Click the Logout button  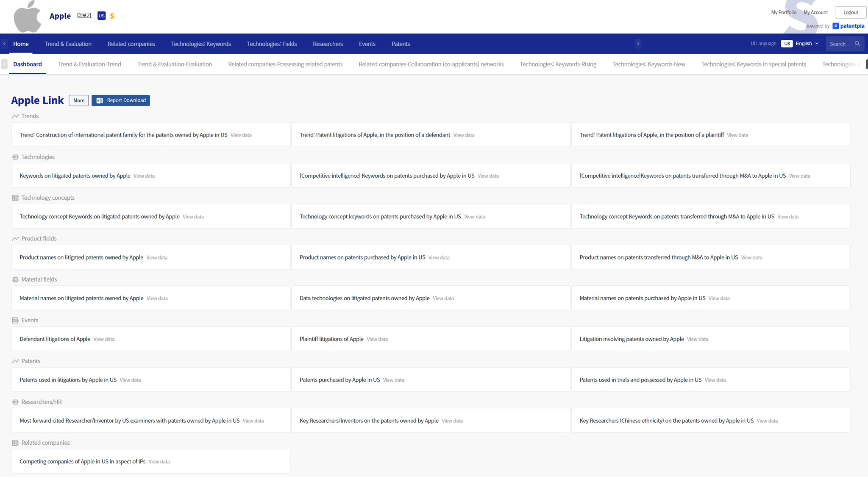pos(850,12)
